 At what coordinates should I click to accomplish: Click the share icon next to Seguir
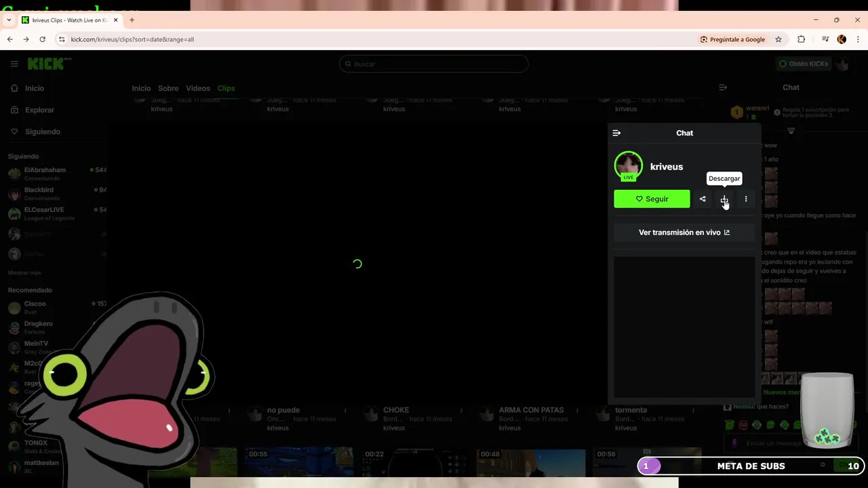(x=703, y=199)
